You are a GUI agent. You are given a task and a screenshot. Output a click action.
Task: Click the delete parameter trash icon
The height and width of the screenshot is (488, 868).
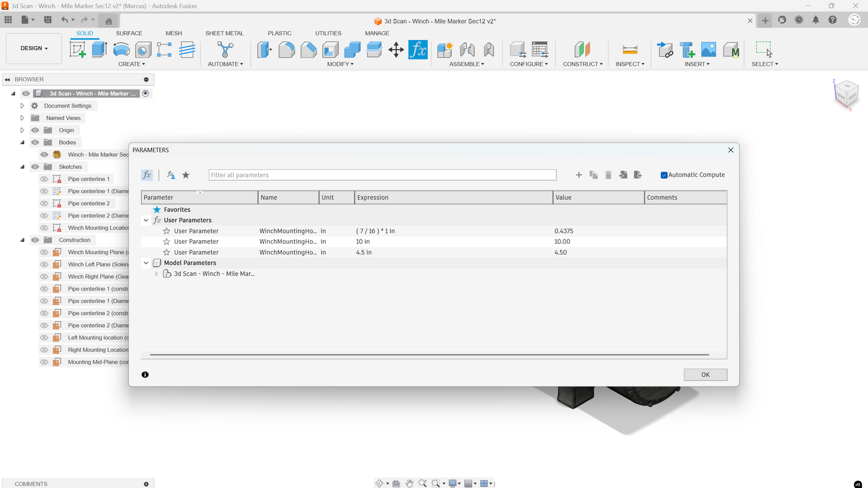pos(608,175)
